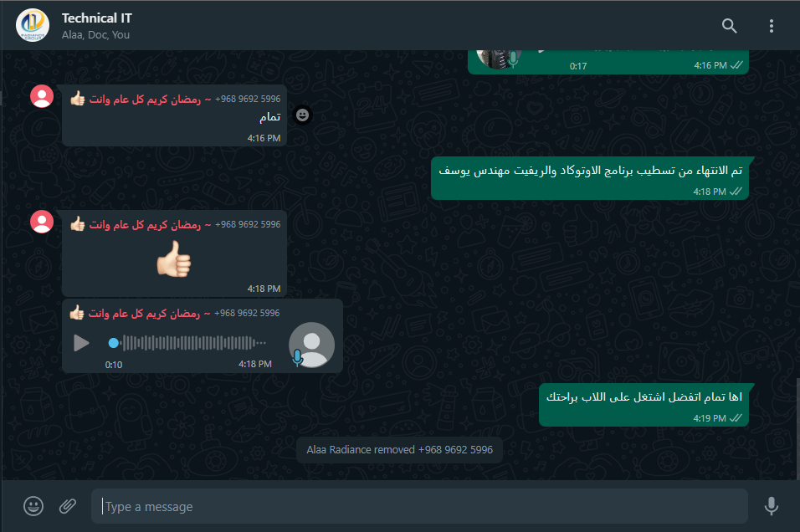Image resolution: width=800 pixels, height=532 pixels.
Task: Open the three-dot chat menu
Action: click(x=771, y=25)
